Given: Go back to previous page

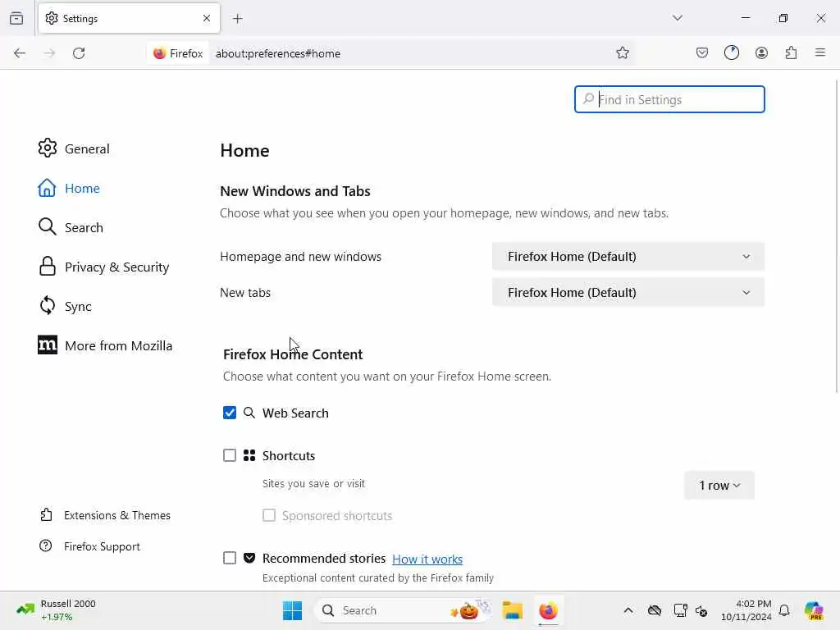Looking at the screenshot, I should tap(20, 53).
